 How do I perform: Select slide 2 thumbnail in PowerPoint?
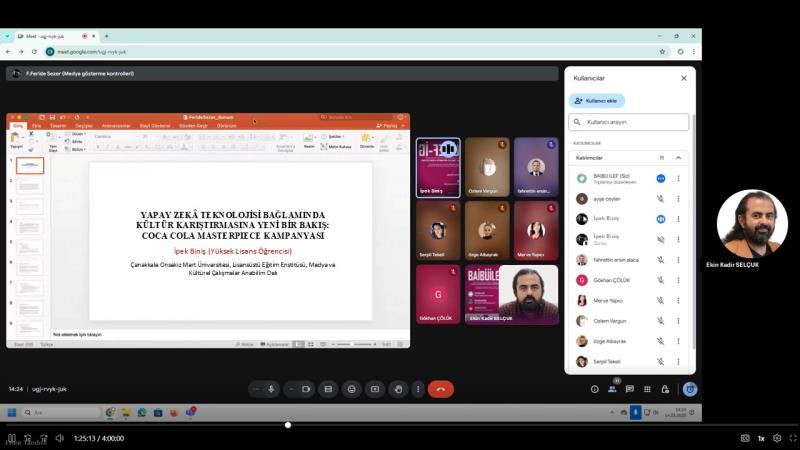tap(30, 186)
